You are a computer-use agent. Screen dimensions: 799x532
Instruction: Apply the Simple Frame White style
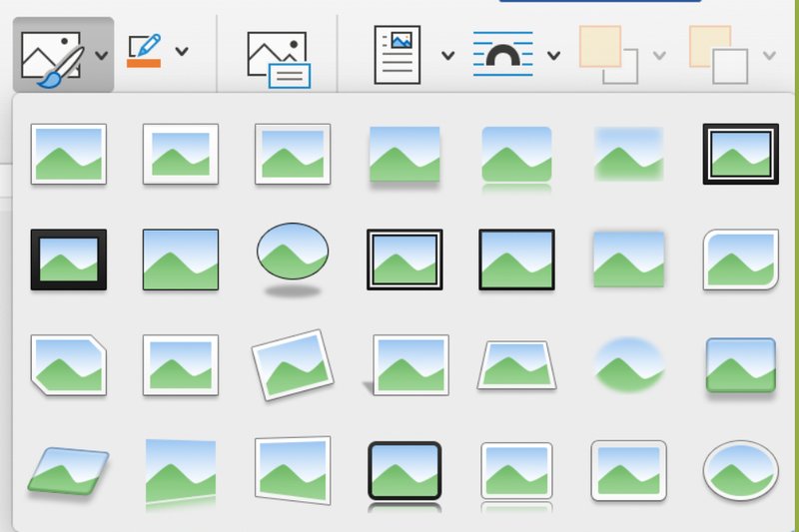(69, 154)
